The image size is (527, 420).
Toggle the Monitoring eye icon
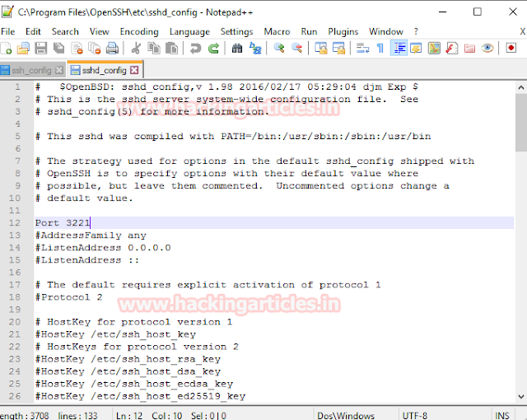(x=487, y=49)
